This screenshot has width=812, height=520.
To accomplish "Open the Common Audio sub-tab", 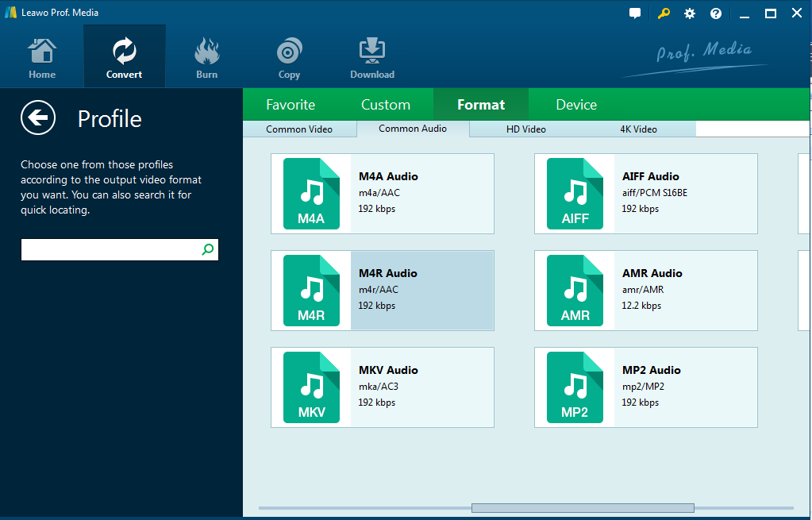I will tap(413, 129).
